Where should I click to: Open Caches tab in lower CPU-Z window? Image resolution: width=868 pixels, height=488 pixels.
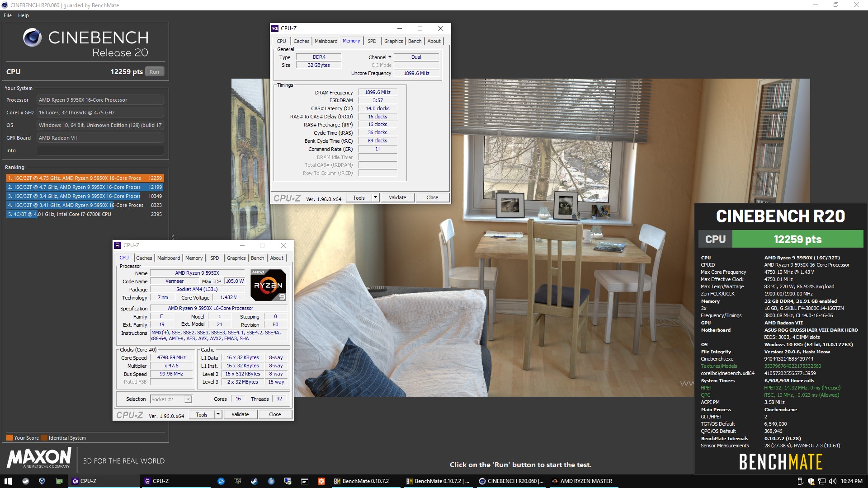144,258
